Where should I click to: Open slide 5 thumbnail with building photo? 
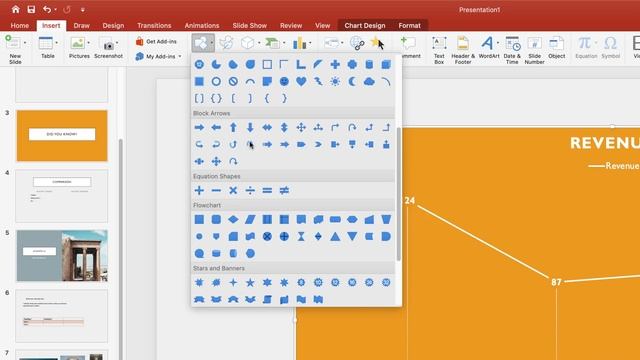pos(62,256)
